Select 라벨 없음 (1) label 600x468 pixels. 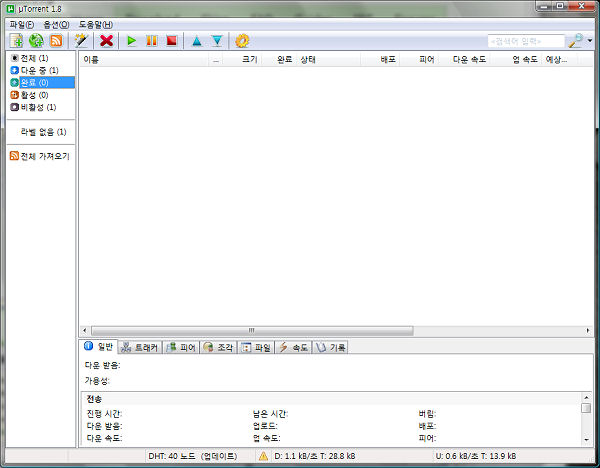[43, 132]
